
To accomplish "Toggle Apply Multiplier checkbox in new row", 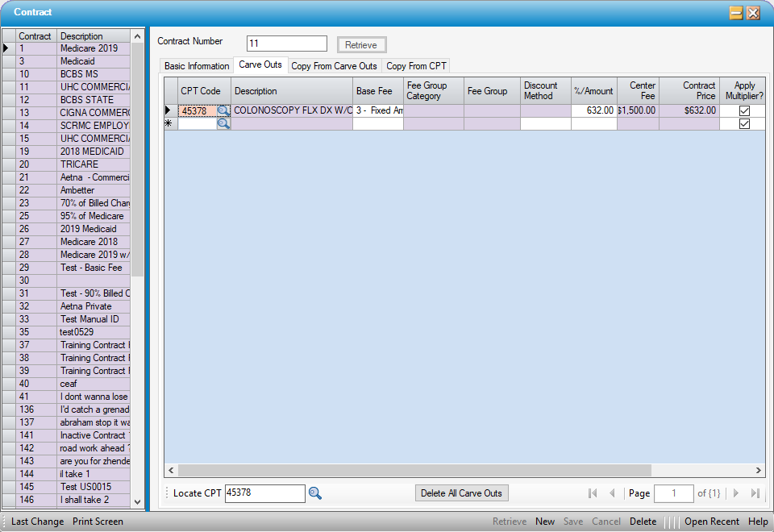I will point(744,124).
